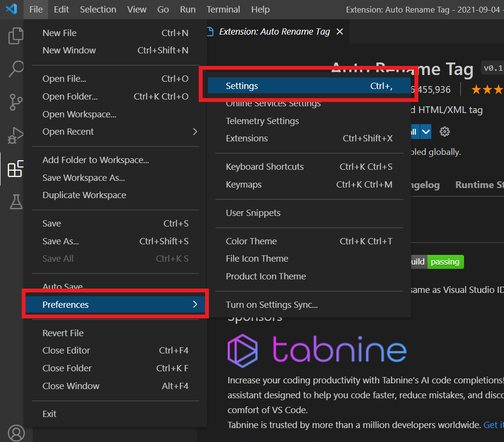The height and width of the screenshot is (442, 504).
Task: Open the Selection menu
Action: click(98, 10)
